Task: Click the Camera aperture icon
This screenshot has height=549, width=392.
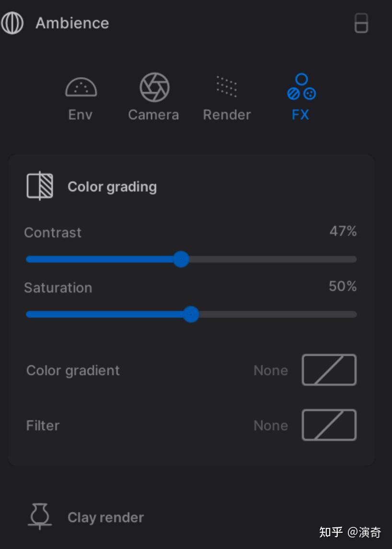Action: pyautogui.click(x=154, y=87)
